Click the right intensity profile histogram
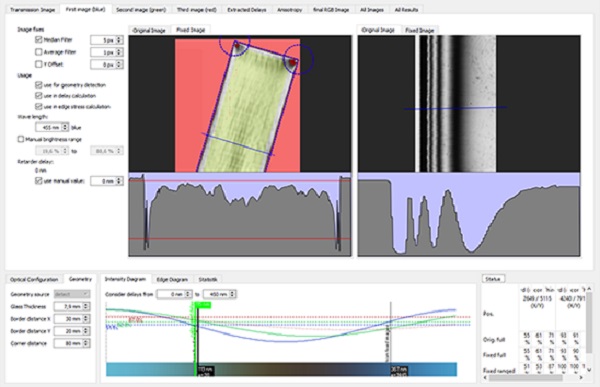600x387 pixels. (469, 214)
